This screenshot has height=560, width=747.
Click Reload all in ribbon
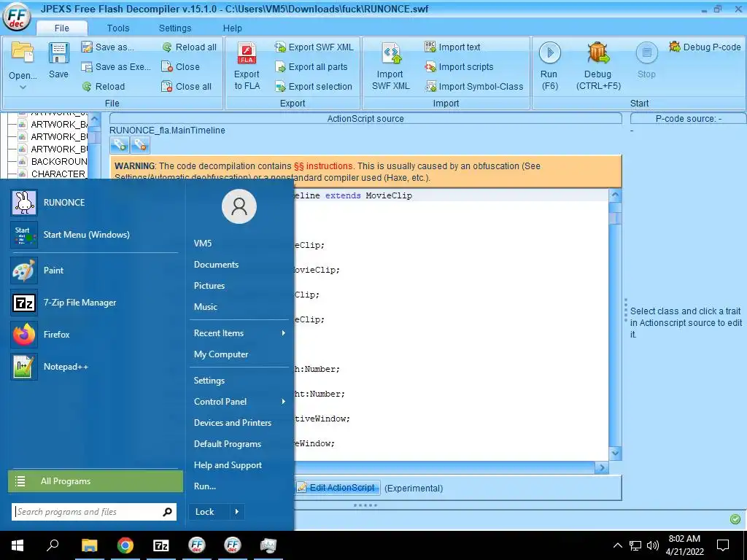tap(189, 47)
